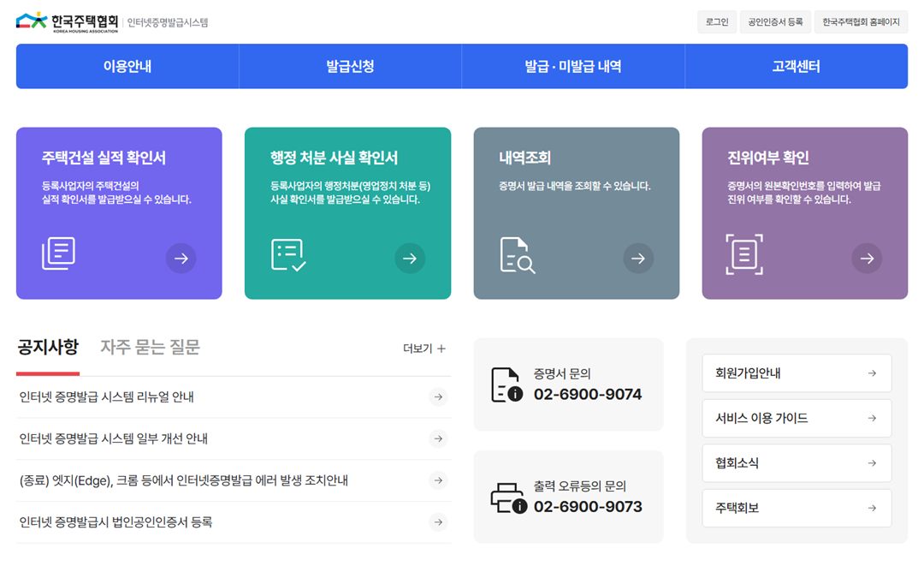Click arrow circle in 주택건설 실적 확인서 card

tap(181, 259)
